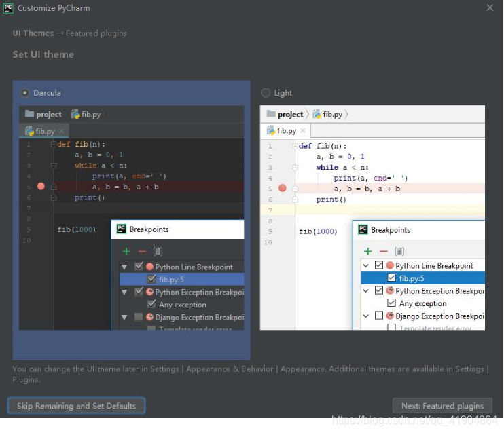This screenshot has width=504, height=433.
Task: Select the Darcula theme radio button
Action: point(24,93)
